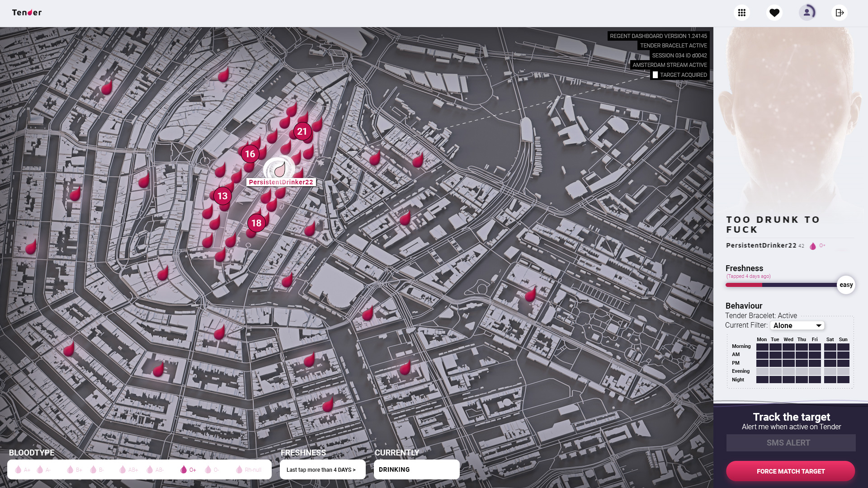Toggle the O+ bloodtype filter

188,470
